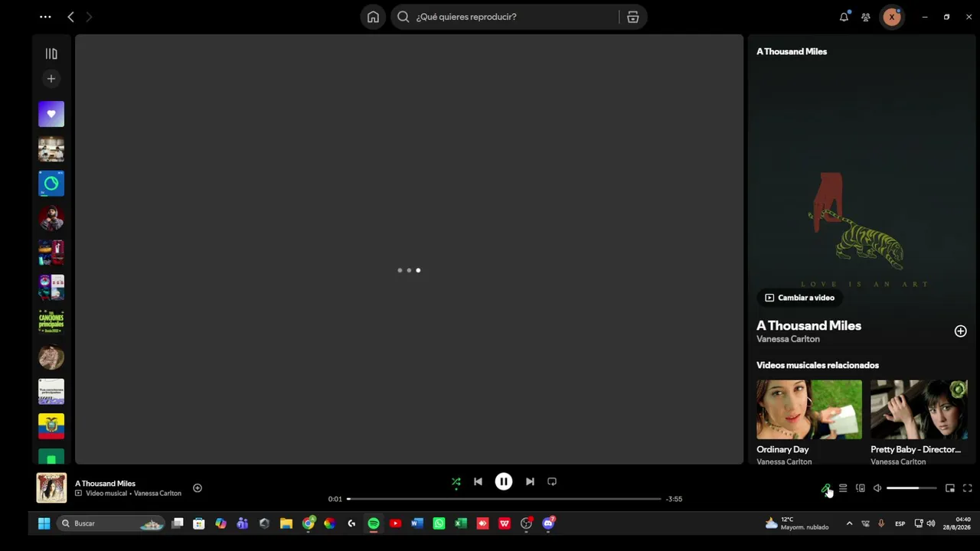Open File Explorer from taskbar
980x551 pixels.
(x=286, y=523)
